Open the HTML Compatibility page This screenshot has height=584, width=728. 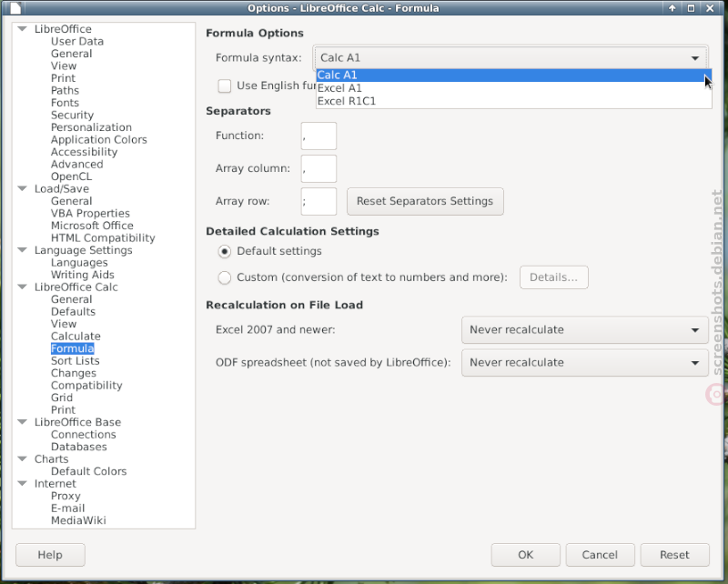tap(103, 237)
